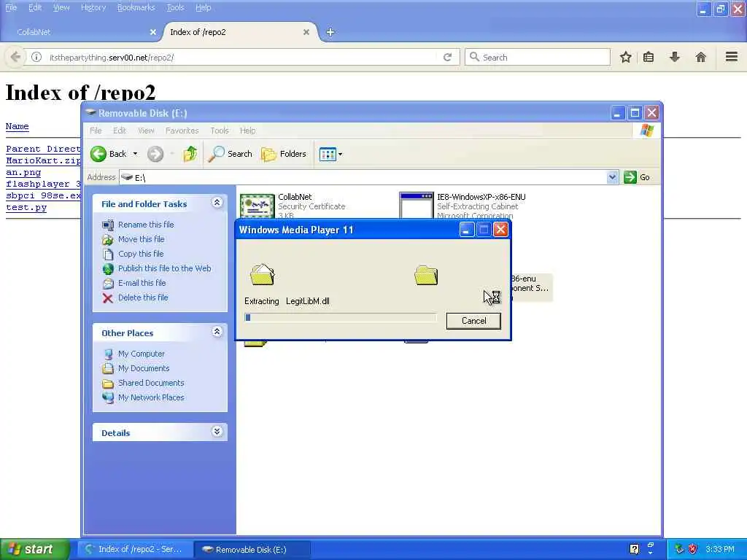The image size is (747, 560).
Task: Click the Safely Remove Hardware tray icon
Action: tap(679, 550)
